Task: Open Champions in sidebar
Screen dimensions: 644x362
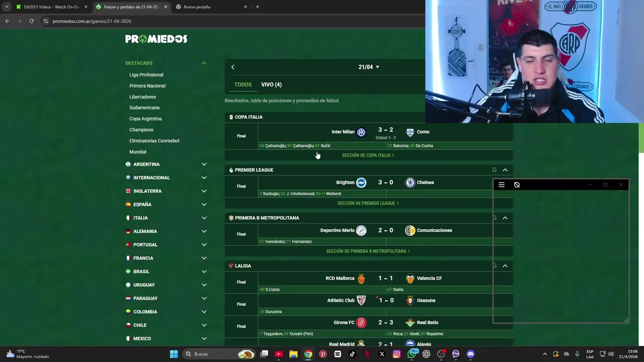Action: coord(141,130)
